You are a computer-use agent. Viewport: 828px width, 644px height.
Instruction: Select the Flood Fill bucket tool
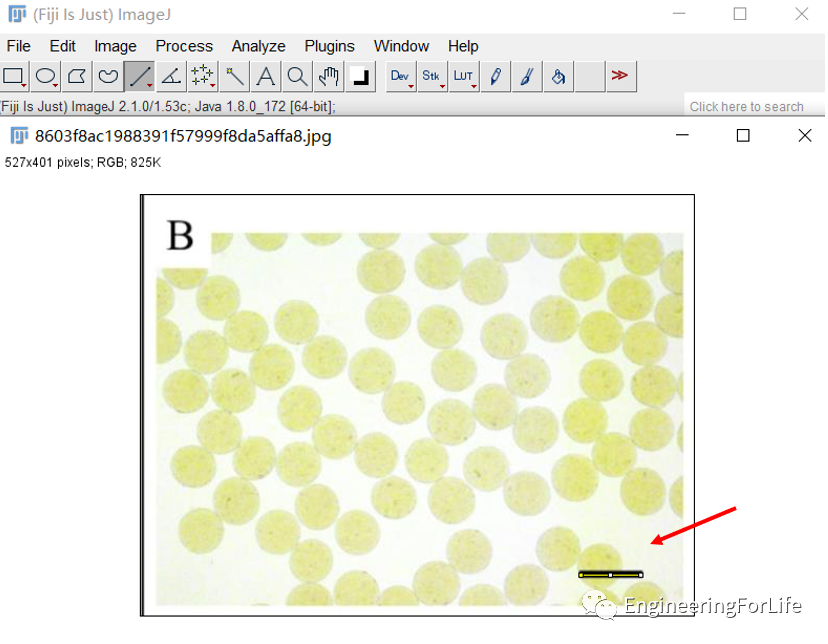558,77
